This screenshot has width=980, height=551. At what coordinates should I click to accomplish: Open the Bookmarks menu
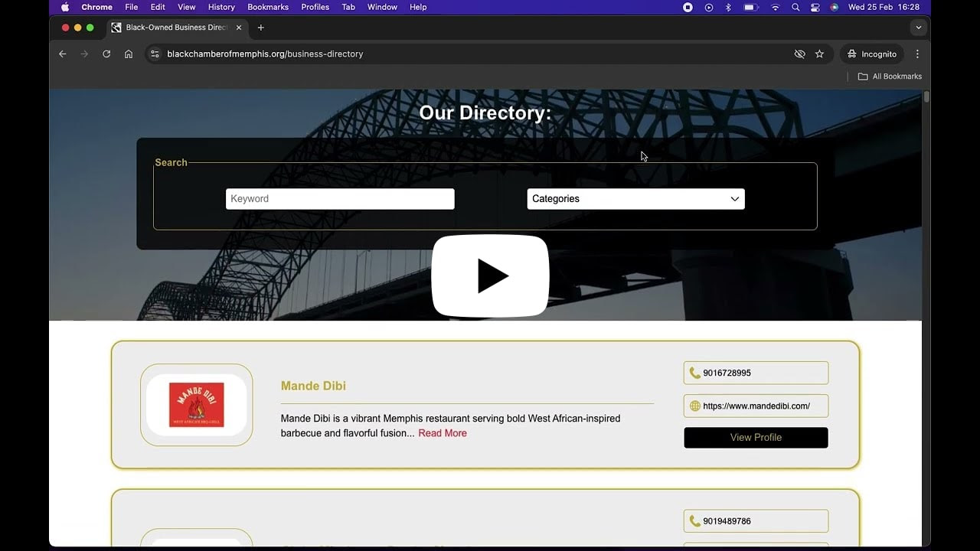pos(268,7)
